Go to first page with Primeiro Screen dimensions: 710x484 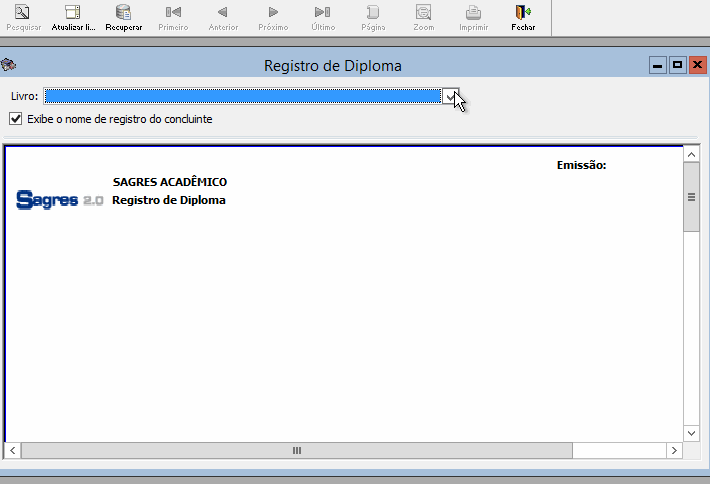point(173,13)
